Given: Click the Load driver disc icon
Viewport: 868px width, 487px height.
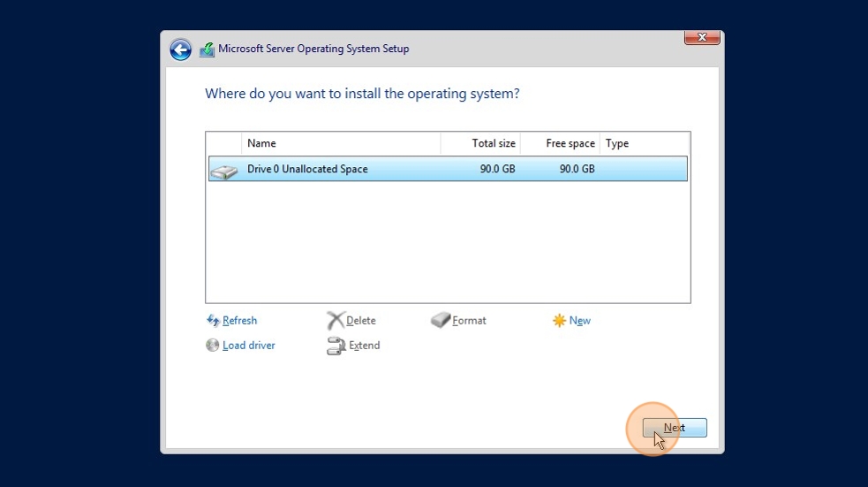Looking at the screenshot, I should [213, 346].
